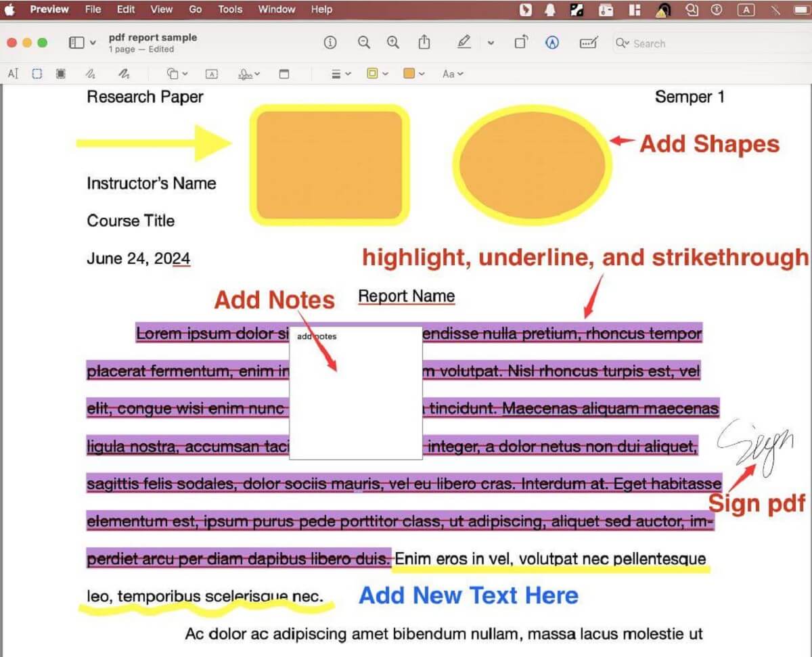Insert a Text box from the markup toolbar
The width and height of the screenshot is (812, 657).
212,73
